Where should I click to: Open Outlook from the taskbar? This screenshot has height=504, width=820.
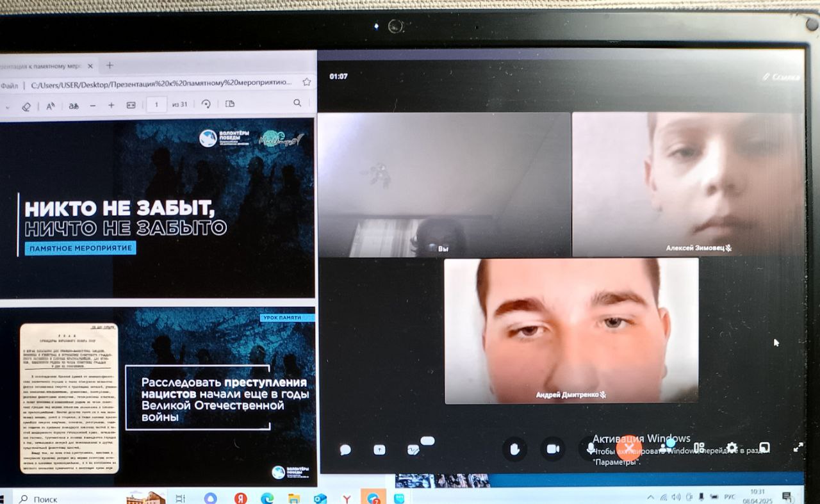(x=320, y=498)
